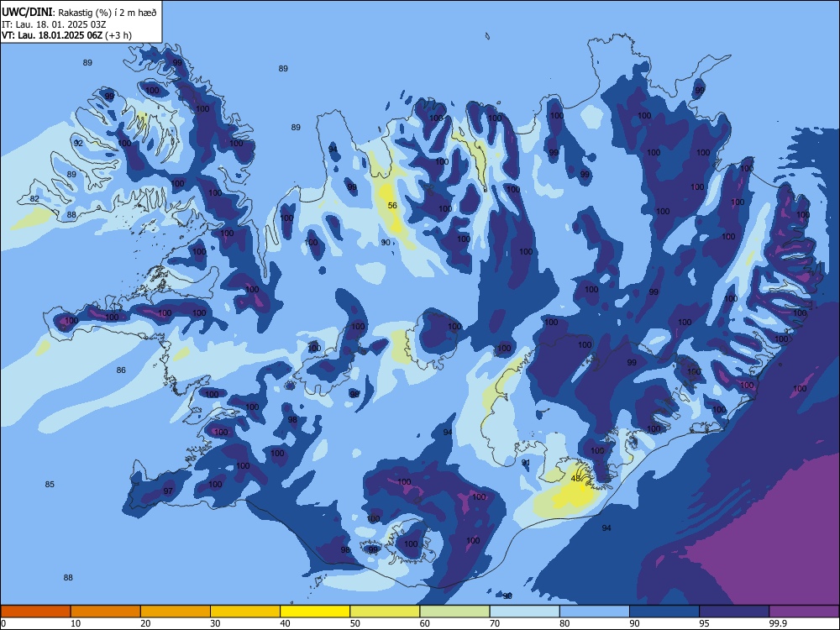Viewport: 840px width, 630px height.
Task: Click the dark orange 0–10 legend swatch
Action: click(x=35, y=612)
